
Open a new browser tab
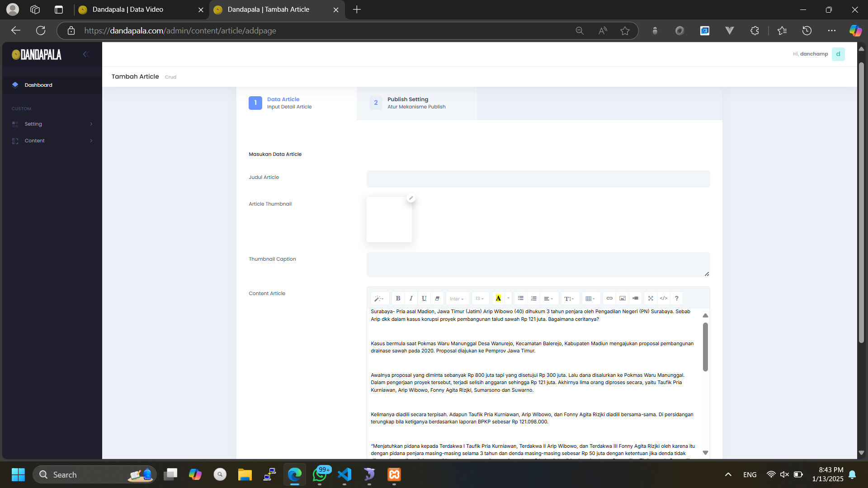357,9
